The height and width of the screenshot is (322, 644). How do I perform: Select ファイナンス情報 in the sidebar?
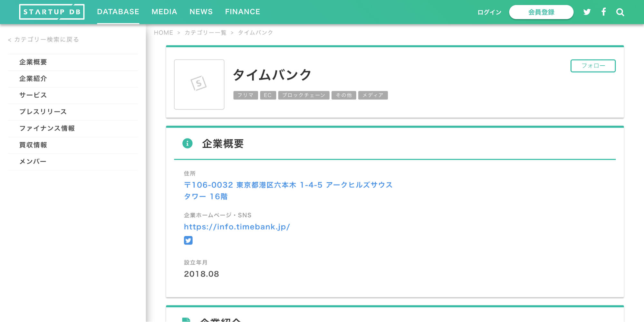click(73, 128)
